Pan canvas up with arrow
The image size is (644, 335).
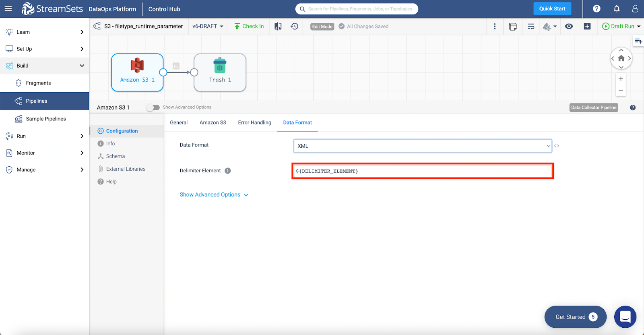point(621,50)
